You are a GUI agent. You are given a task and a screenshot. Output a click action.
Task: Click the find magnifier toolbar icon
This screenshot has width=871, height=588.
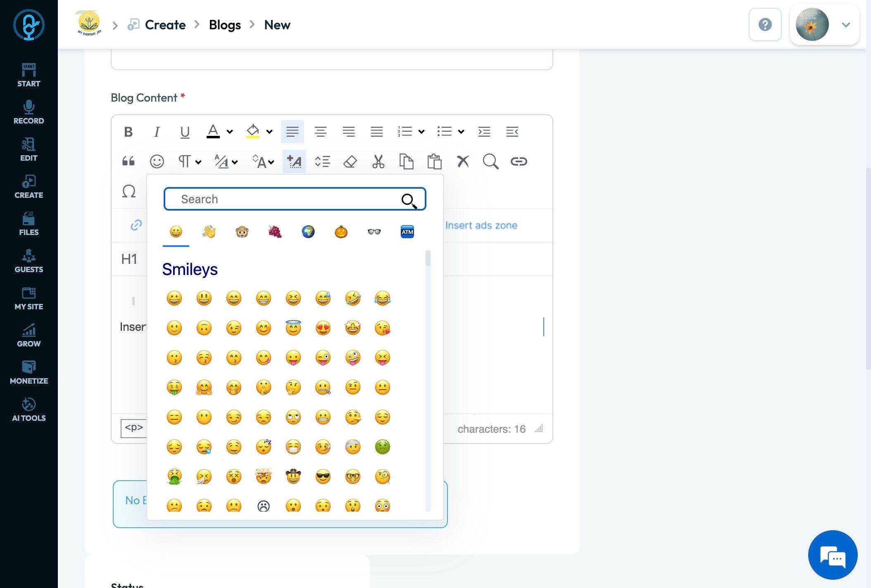tap(490, 161)
